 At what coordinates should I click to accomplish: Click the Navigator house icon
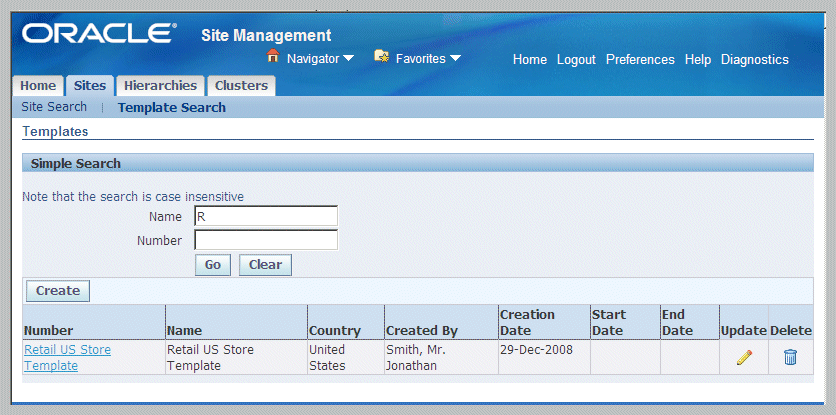[x=273, y=55]
